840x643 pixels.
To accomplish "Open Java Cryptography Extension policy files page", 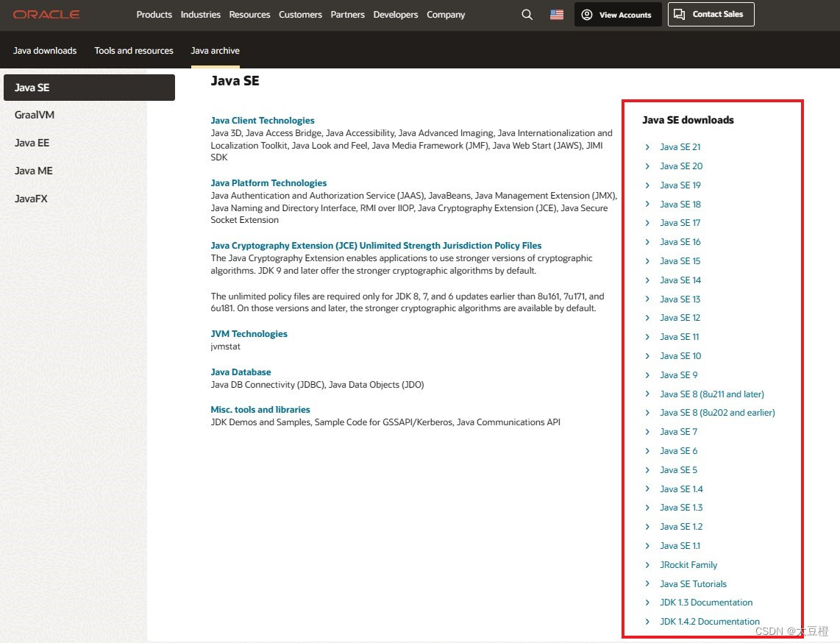I will 376,245.
